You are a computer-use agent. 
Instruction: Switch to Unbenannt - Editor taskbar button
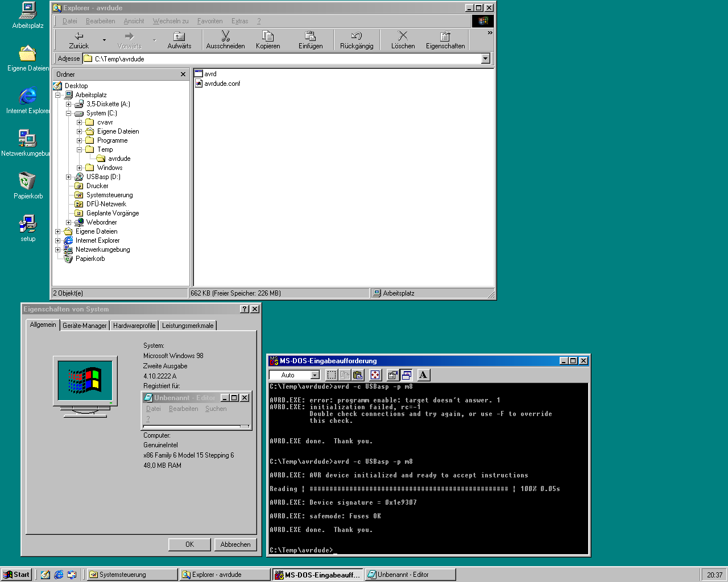(410, 575)
